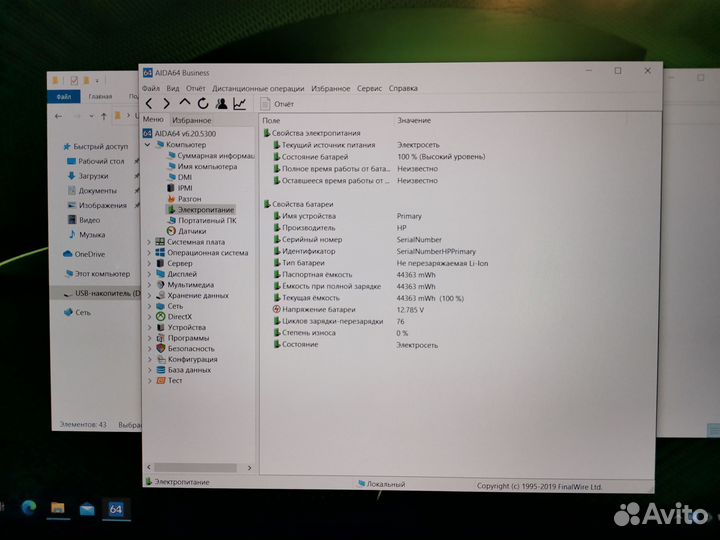Open the Вид menu
720x540 pixels.
pyautogui.click(x=173, y=88)
